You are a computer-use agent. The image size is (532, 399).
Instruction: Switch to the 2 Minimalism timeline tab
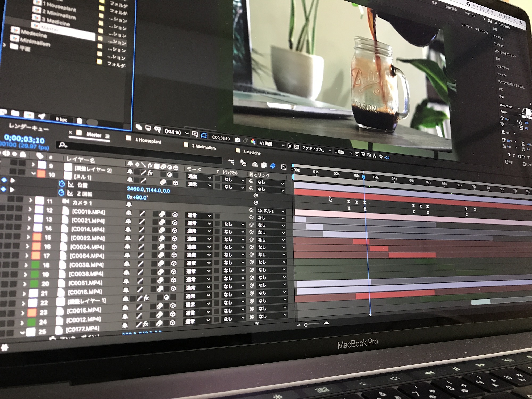204,147
